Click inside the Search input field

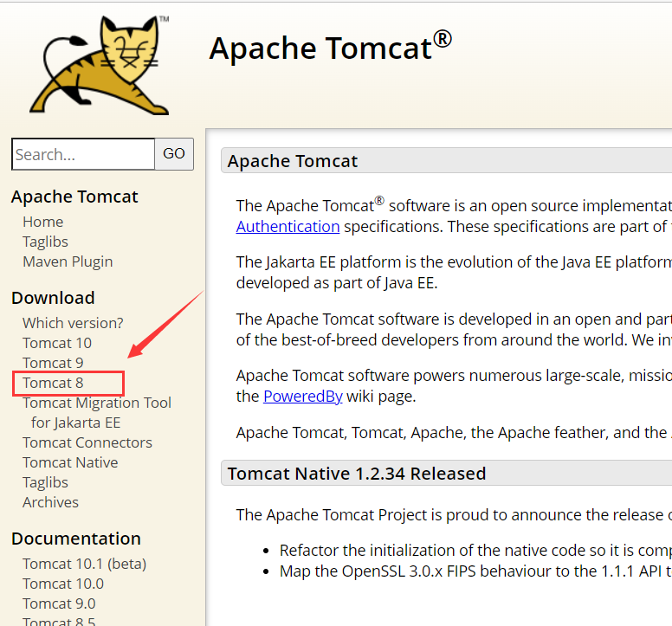coord(83,154)
